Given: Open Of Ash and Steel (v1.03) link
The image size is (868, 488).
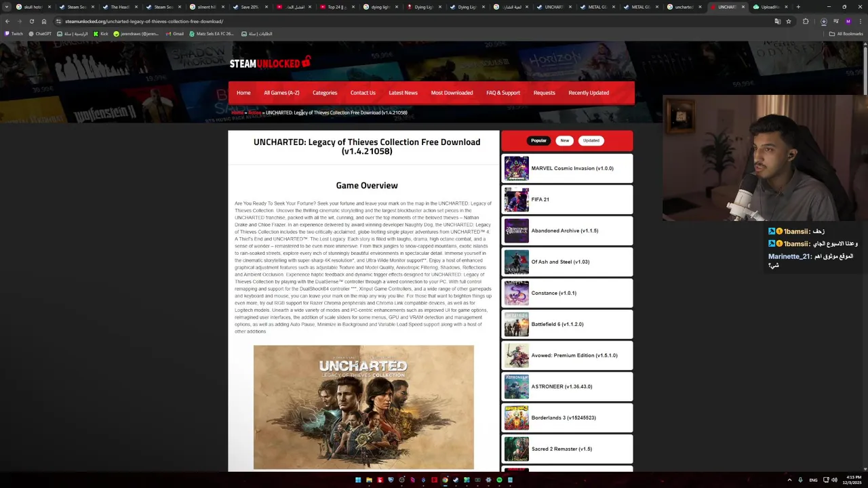Looking at the screenshot, I should click(x=560, y=262).
